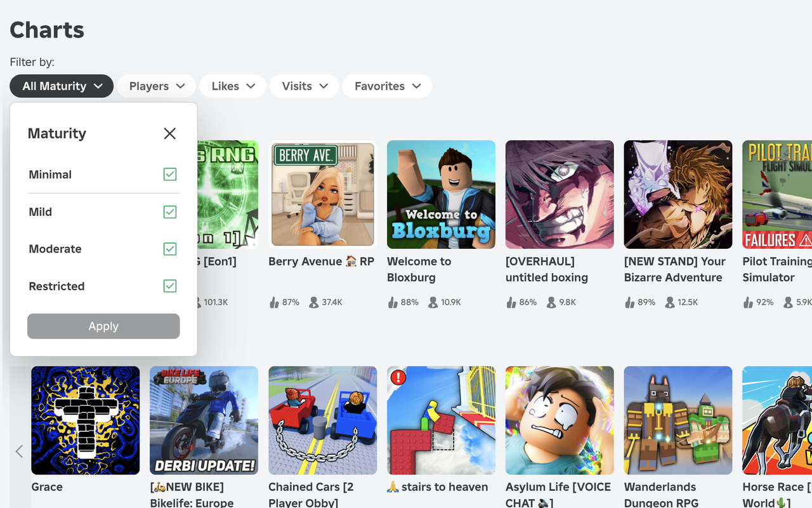
Task: Click untitled boxing thumbs-up icon
Action: point(511,302)
